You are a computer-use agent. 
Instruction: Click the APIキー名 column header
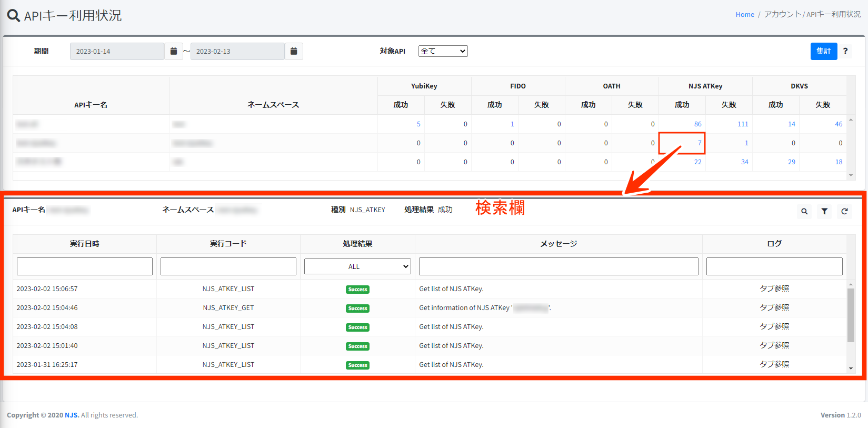click(91, 105)
